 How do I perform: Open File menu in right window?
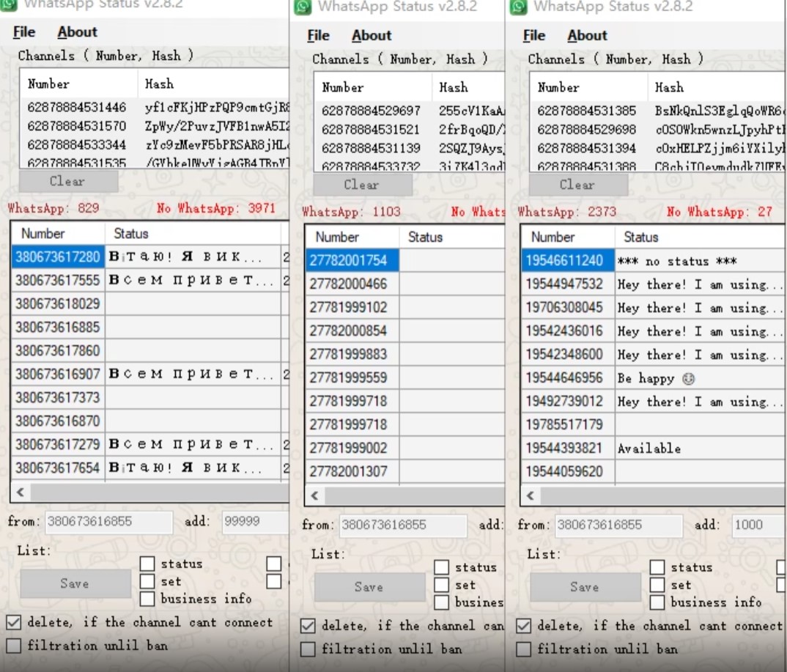(x=534, y=36)
